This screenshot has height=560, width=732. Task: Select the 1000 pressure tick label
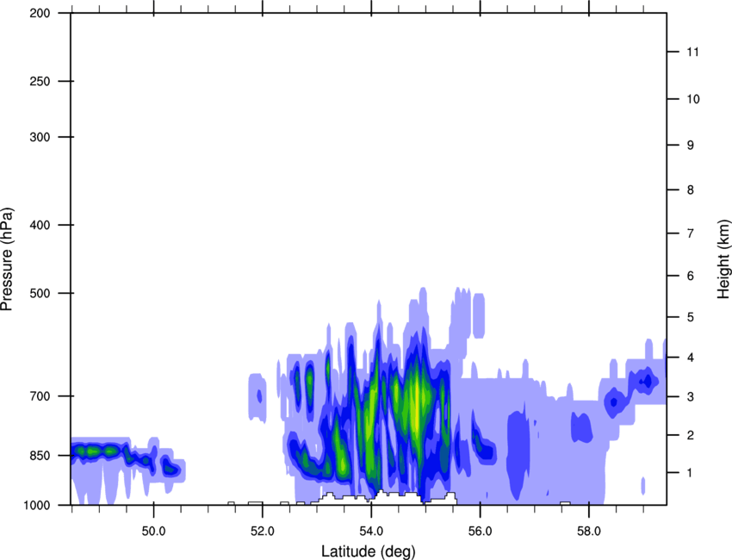click(x=37, y=505)
